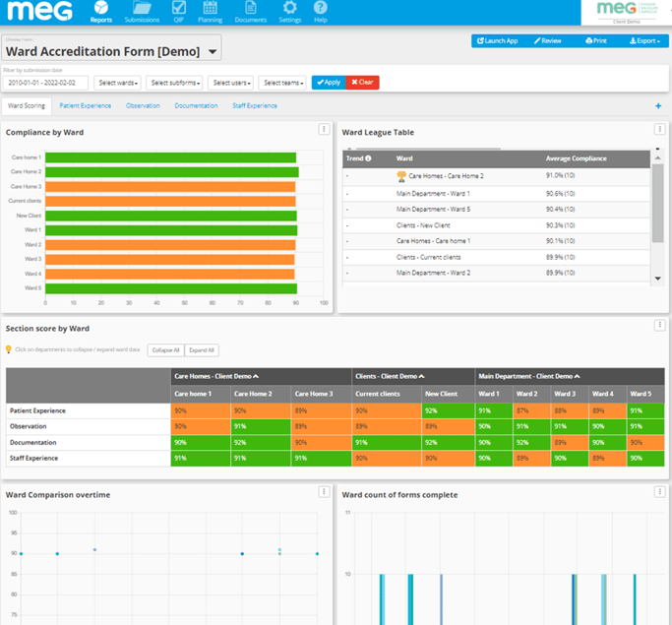
Task: Click the Review button
Action: pyautogui.click(x=547, y=41)
